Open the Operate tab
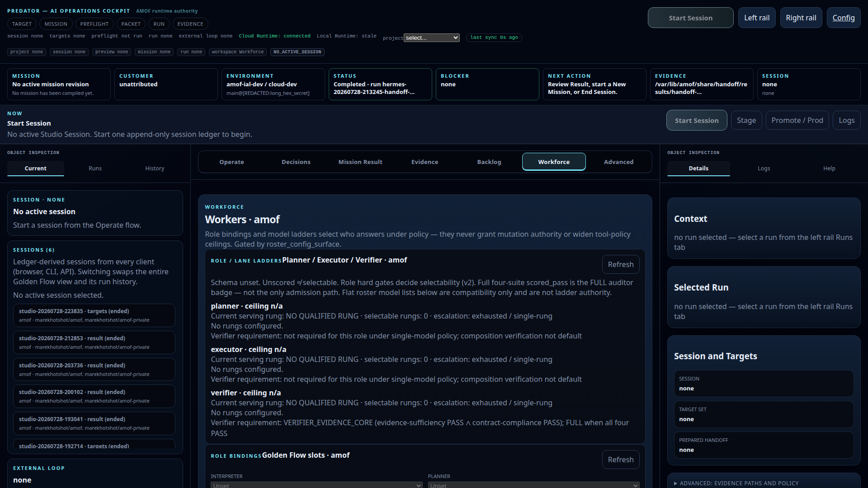This screenshot has height=488, width=868. coord(231,162)
